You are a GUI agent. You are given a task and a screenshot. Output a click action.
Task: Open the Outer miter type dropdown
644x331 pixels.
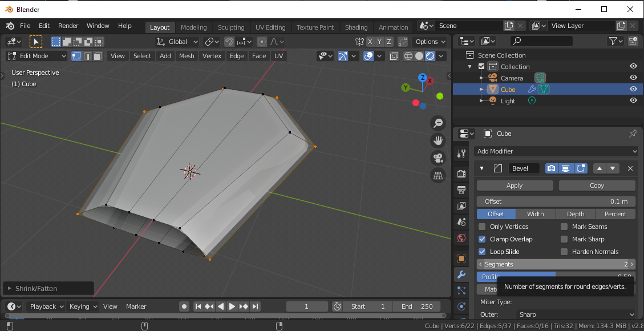click(x=576, y=314)
